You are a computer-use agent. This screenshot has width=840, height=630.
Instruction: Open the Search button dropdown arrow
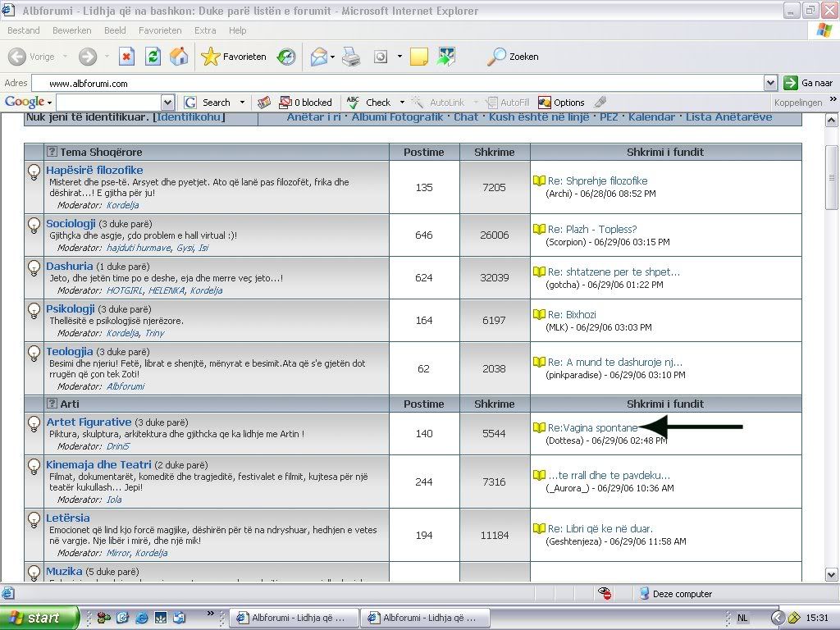click(242, 103)
